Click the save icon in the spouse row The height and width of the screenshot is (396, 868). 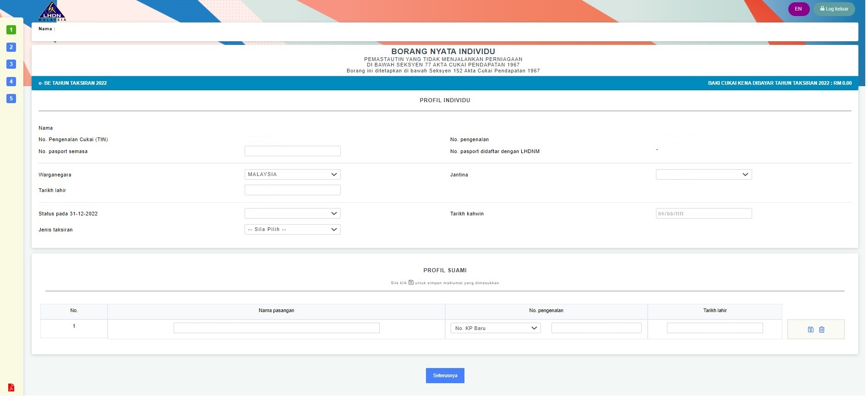pos(810,330)
